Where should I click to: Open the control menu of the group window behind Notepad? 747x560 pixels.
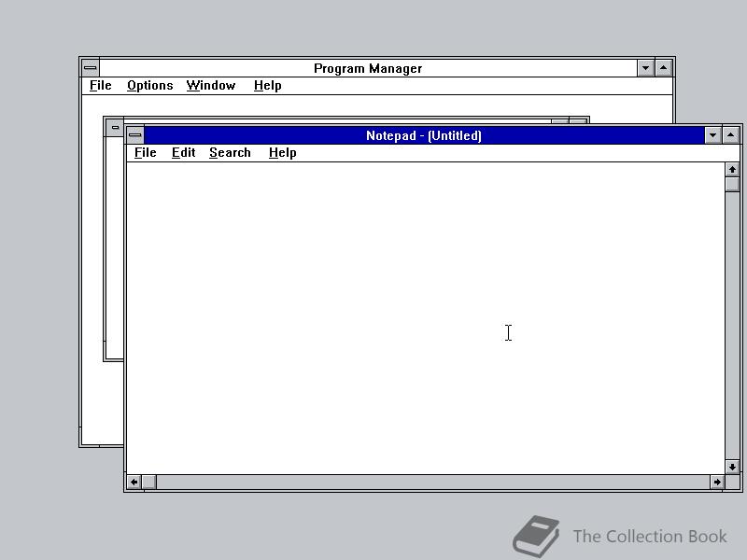115,128
